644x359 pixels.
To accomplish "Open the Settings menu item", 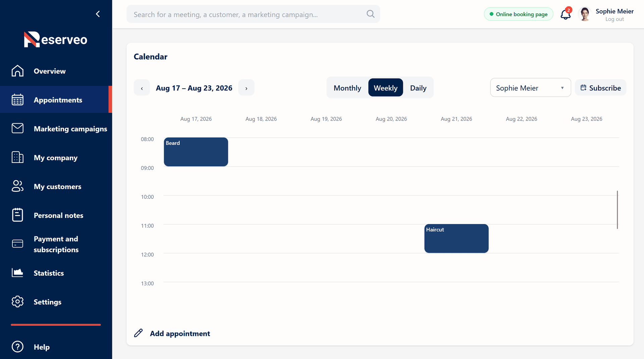I will pos(56,302).
